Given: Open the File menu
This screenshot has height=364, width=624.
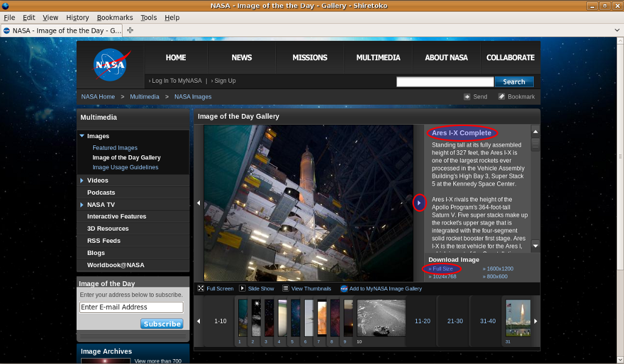Looking at the screenshot, I should (x=9, y=18).
